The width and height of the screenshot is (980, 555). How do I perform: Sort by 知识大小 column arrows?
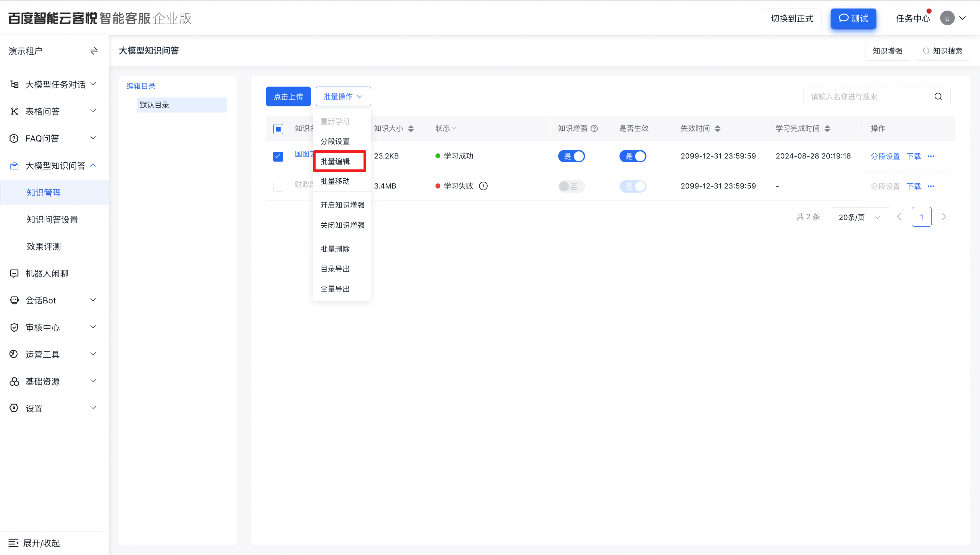point(411,129)
